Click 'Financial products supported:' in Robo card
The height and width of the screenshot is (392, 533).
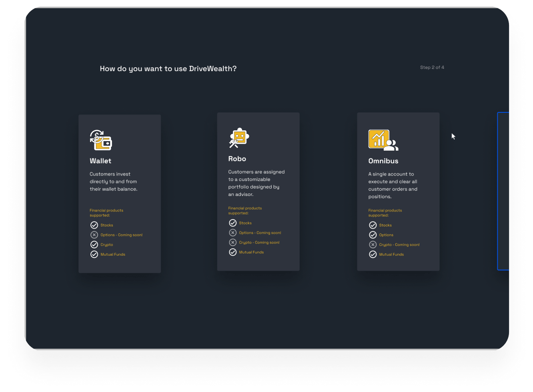point(245,210)
